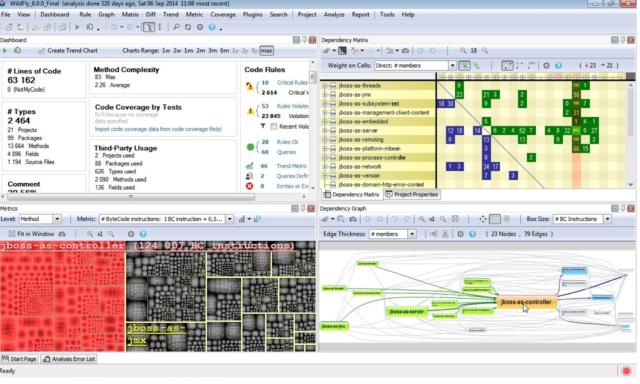Click the run analysis play icon in toolbar
Screen dimensions: 640x384
coord(77,27)
